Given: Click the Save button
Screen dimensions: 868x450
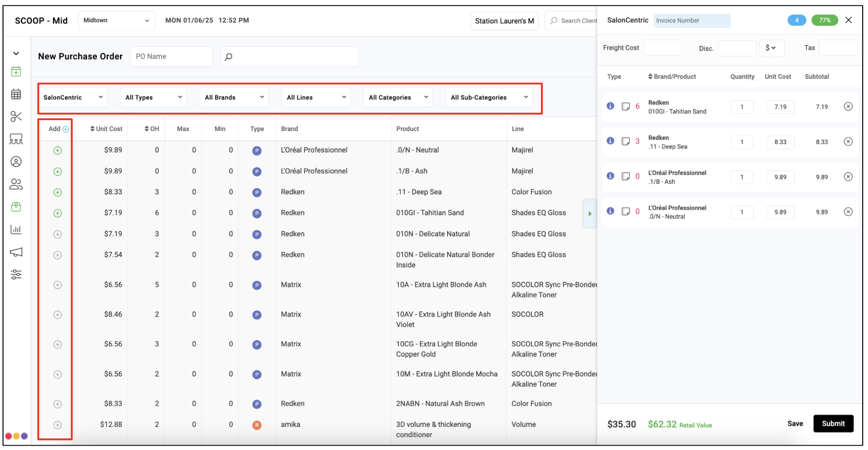Looking at the screenshot, I should [x=796, y=424].
